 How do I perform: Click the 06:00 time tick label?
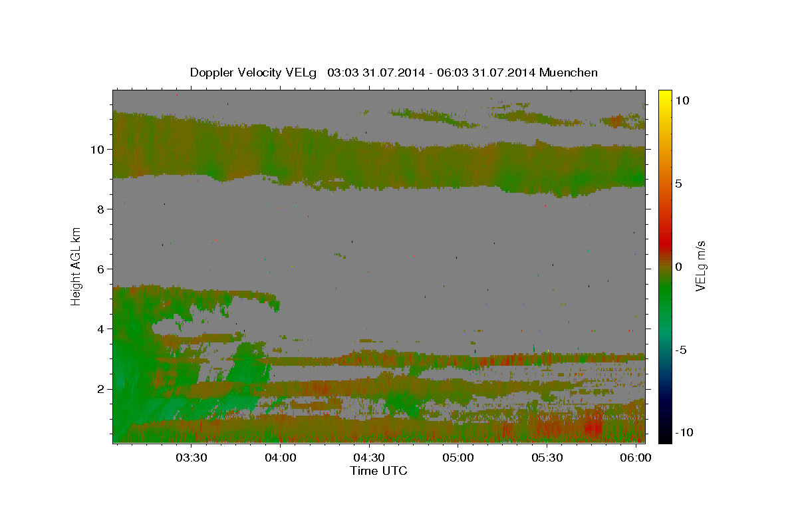tap(636, 458)
